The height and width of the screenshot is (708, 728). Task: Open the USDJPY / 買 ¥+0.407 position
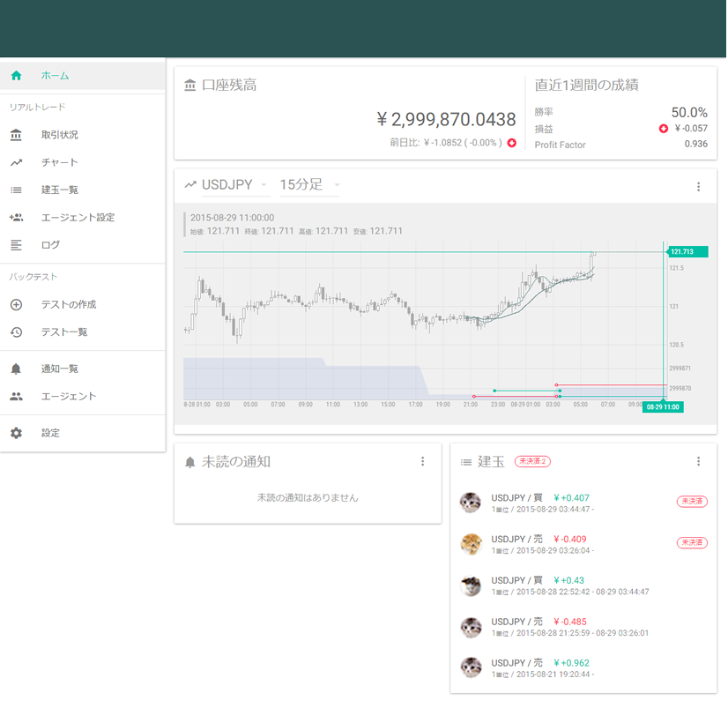pyautogui.click(x=584, y=503)
